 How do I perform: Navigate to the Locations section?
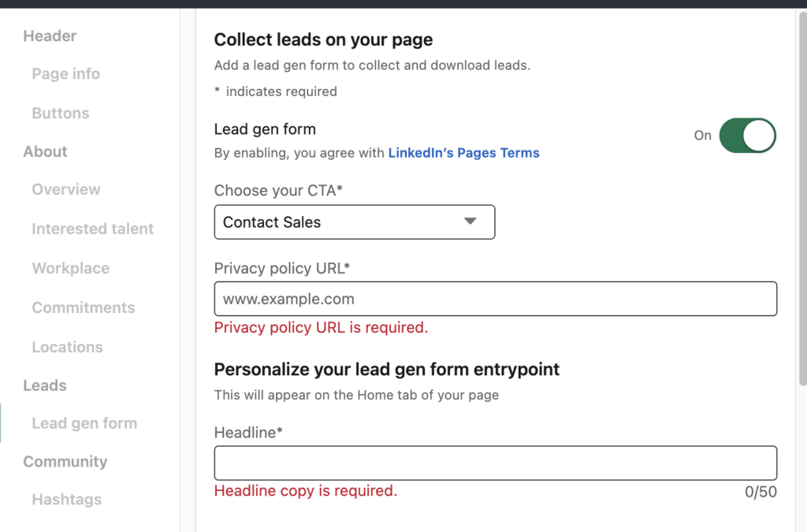click(x=67, y=347)
